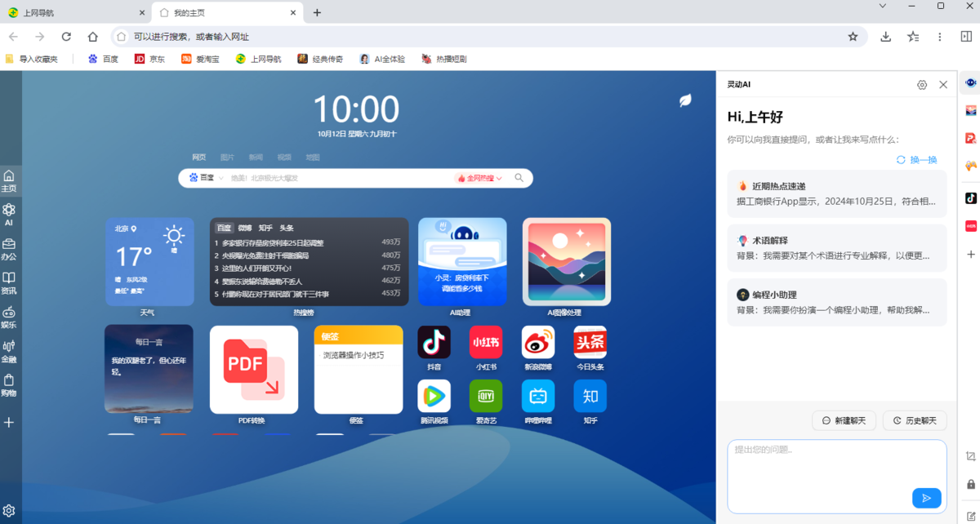Open the downloads icon in toolbar
Viewport: 980px width, 524px height.
tap(886, 37)
